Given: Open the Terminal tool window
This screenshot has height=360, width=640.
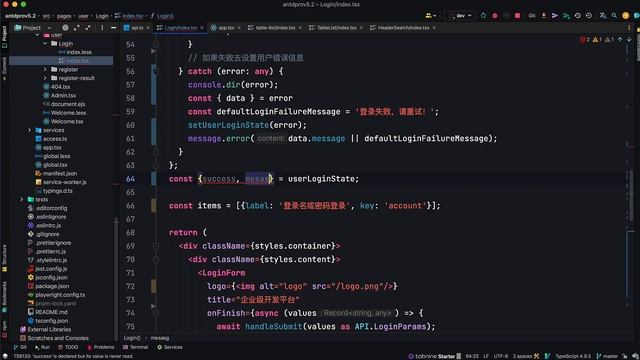Looking at the screenshot, I should coord(135,347).
